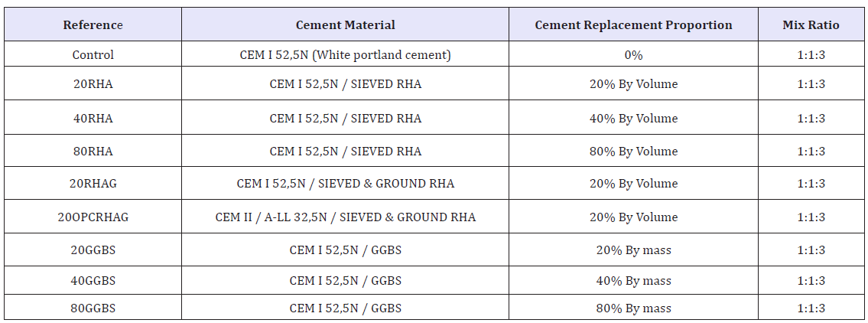Viewport: 868px width, 323px height.
Task: Select the 80% By Volume cell
Action: 633,152
